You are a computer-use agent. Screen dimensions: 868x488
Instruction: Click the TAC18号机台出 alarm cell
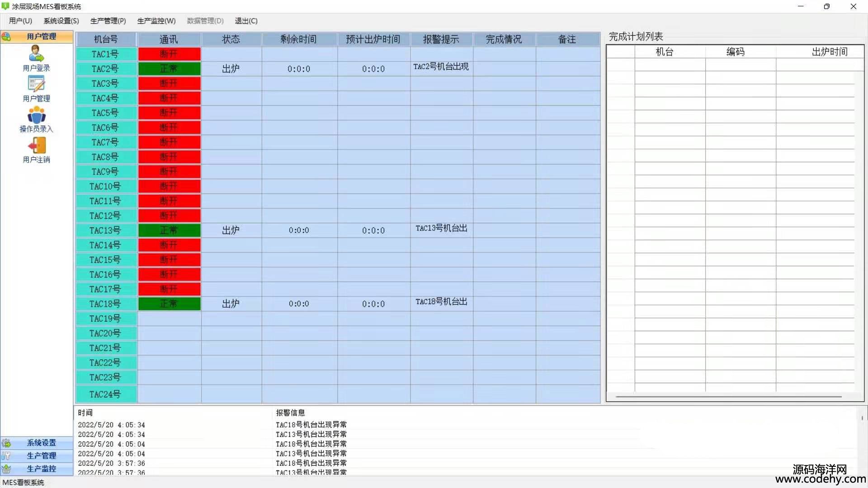tap(441, 304)
